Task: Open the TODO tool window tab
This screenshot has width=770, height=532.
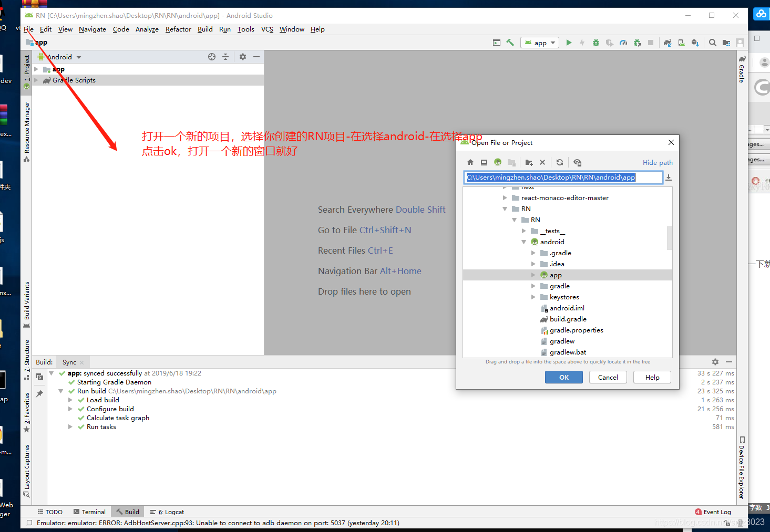Action: point(50,512)
